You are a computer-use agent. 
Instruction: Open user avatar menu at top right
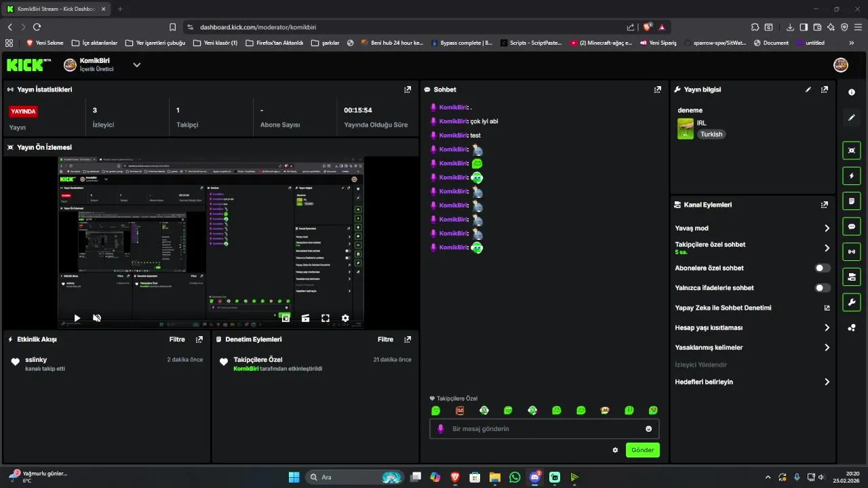(841, 65)
